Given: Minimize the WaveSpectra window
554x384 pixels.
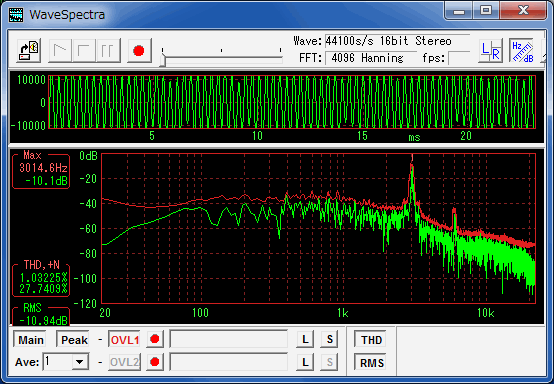Looking at the screenshot, I should point(459,11).
